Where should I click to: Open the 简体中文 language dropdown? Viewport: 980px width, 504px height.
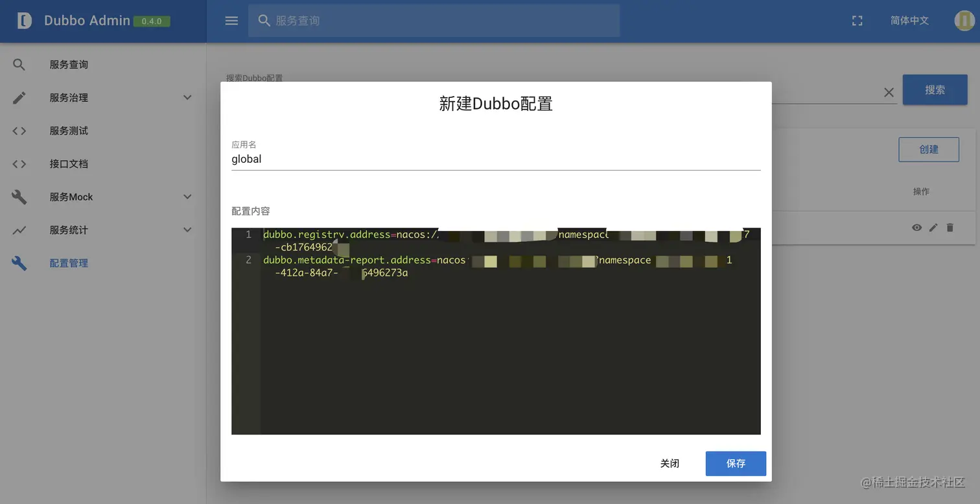click(x=909, y=21)
